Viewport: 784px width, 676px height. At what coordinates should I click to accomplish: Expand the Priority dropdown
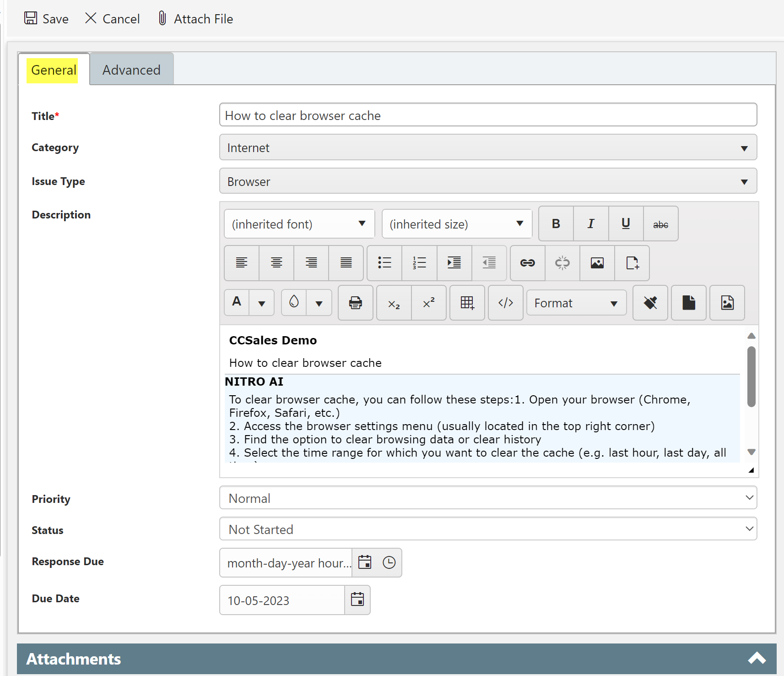click(x=488, y=498)
